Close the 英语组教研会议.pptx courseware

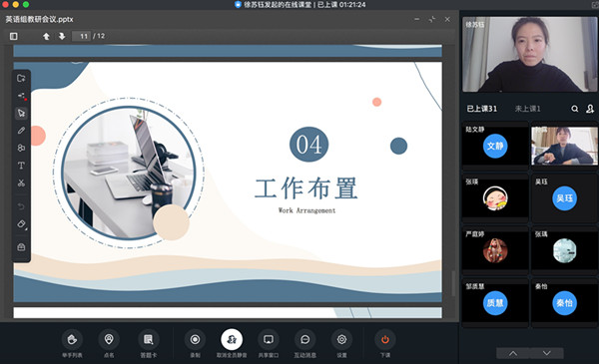[447, 19]
